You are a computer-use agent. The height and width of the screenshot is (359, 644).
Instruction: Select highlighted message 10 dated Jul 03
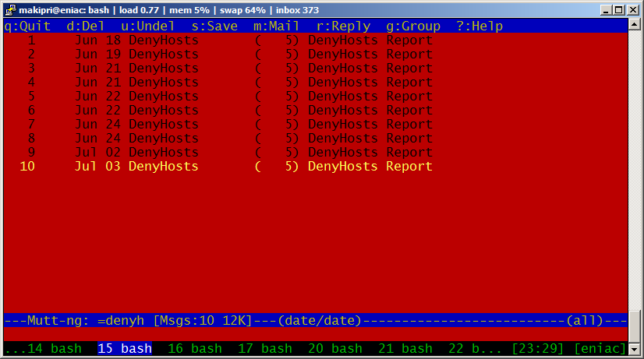point(316,166)
